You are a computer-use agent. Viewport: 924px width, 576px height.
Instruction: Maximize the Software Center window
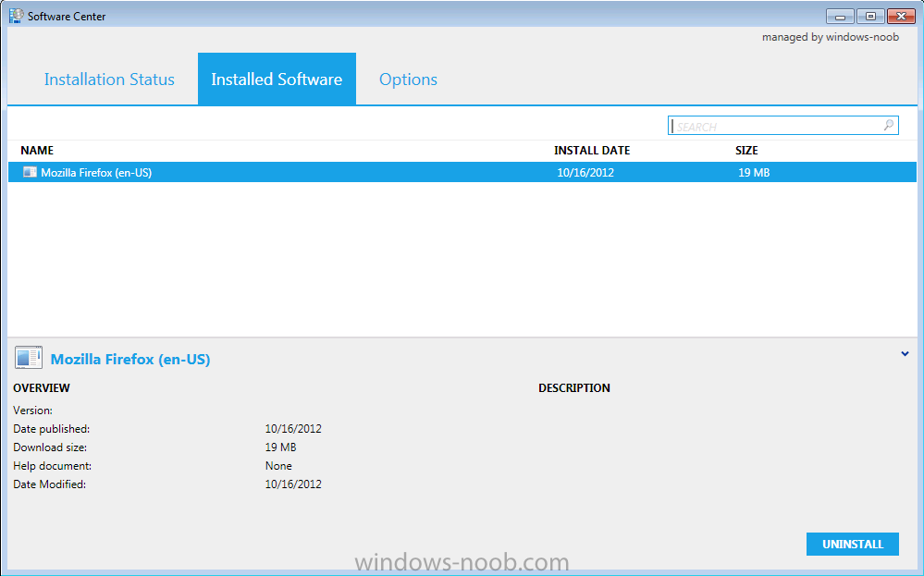(870, 17)
